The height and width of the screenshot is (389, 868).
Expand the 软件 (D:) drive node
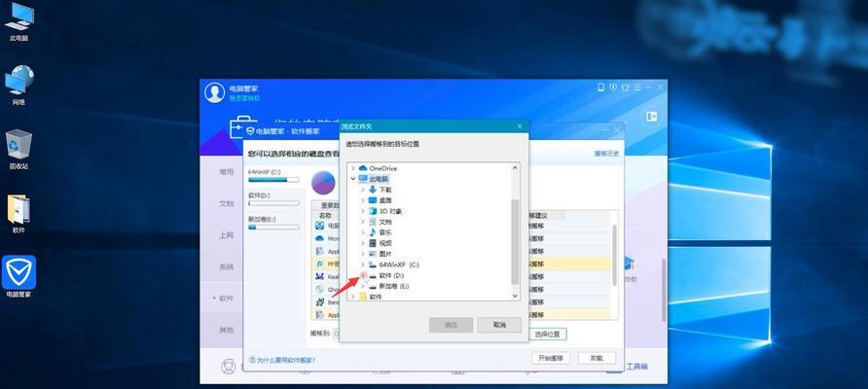pos(363,275)
